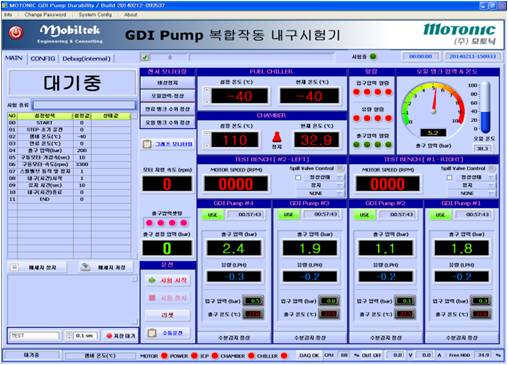Click the oil temperature thermometer slider

[x=485, y=108]
